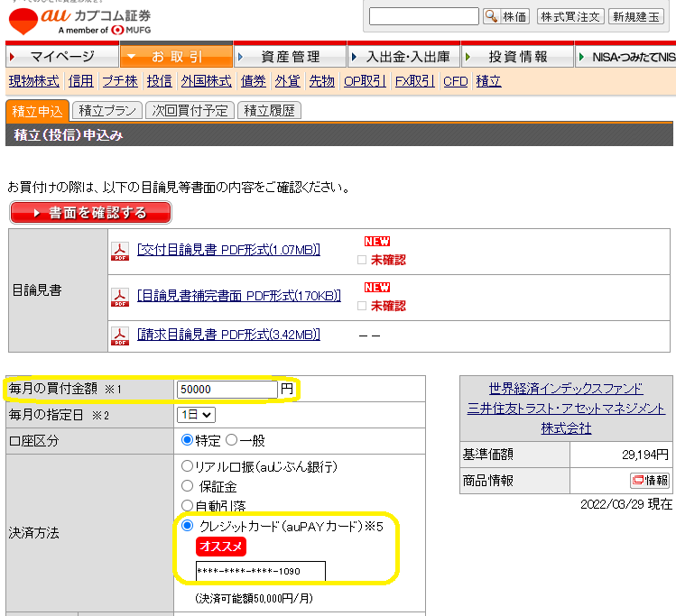Go to FX取引 link
676x616 pixels.
(415, 81)
